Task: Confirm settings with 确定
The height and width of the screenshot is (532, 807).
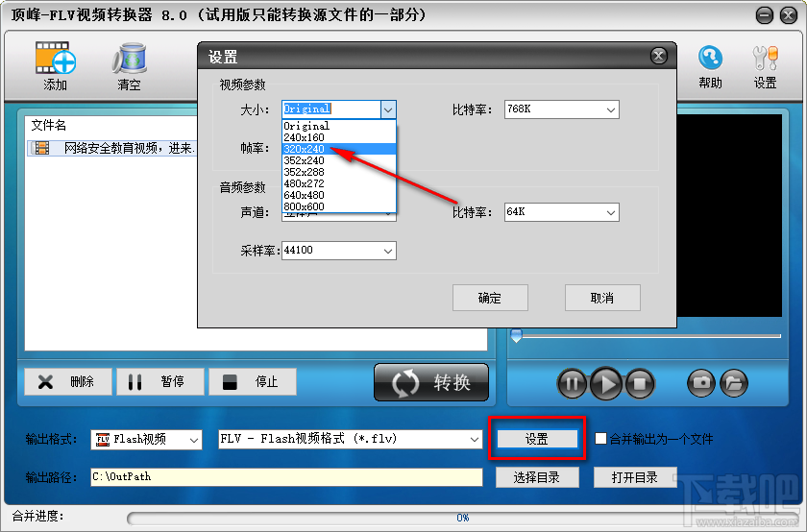Action: click(490, 298)
